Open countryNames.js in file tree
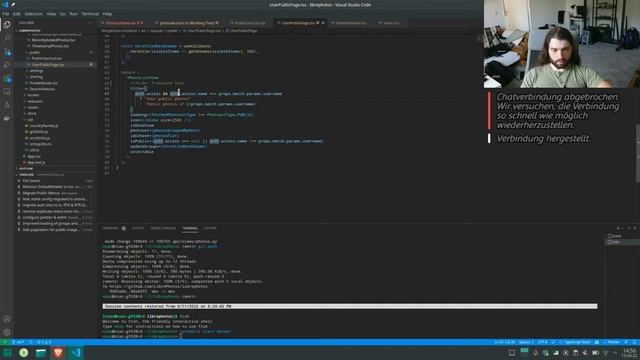Image resolution: width=640 pixels, height=360 pixels. [44, 126]
